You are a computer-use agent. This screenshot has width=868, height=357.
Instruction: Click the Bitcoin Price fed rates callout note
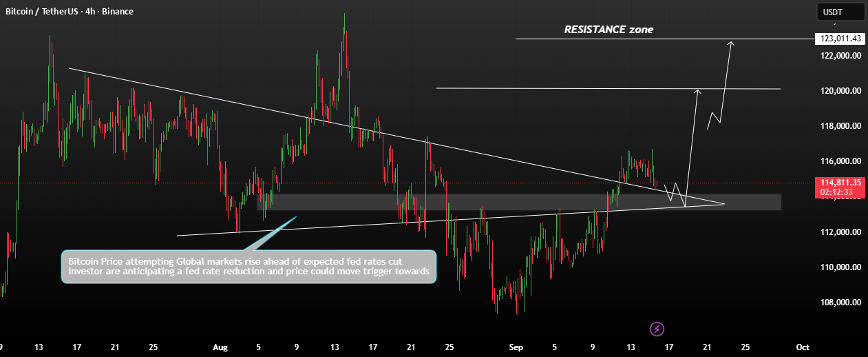[248, 267]
